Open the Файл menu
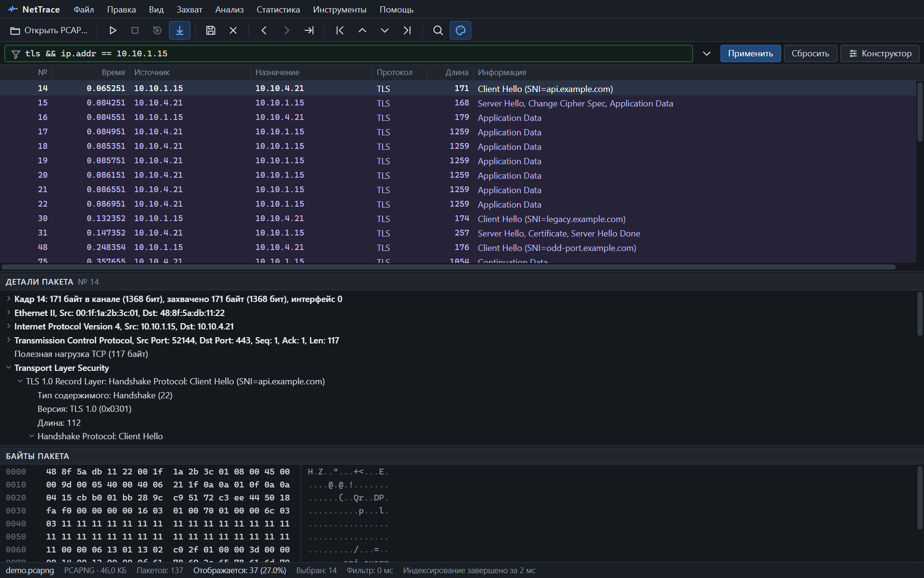This screenshot has height=578, width=924. click(84, 10)
